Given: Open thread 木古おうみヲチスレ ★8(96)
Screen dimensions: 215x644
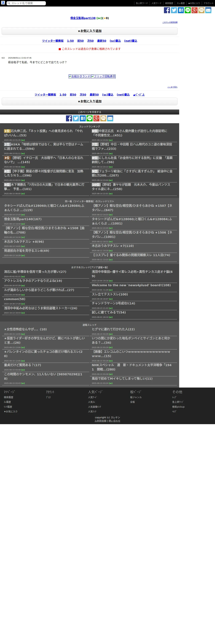Looking at the screenshot, I should point(24,242).
